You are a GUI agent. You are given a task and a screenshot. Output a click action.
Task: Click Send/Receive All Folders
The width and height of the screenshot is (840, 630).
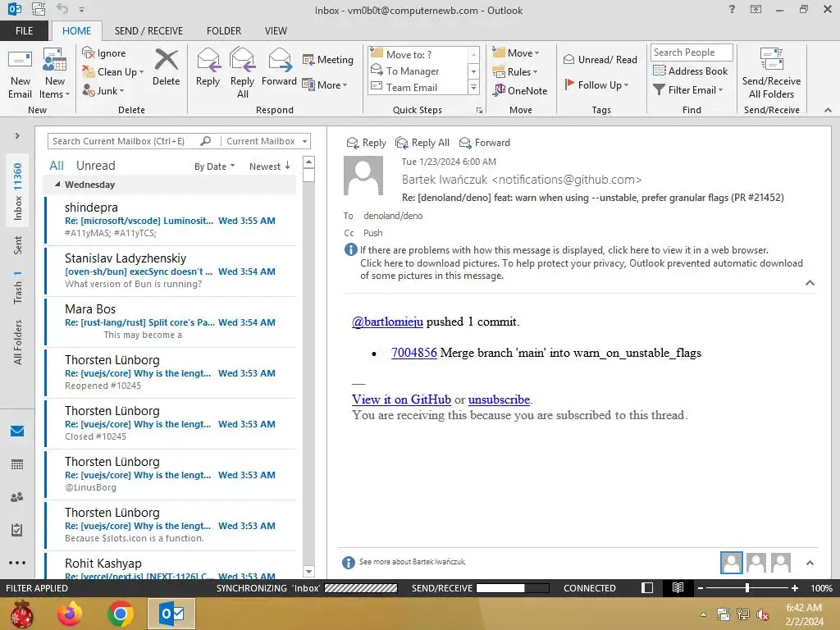click(771, 74)
